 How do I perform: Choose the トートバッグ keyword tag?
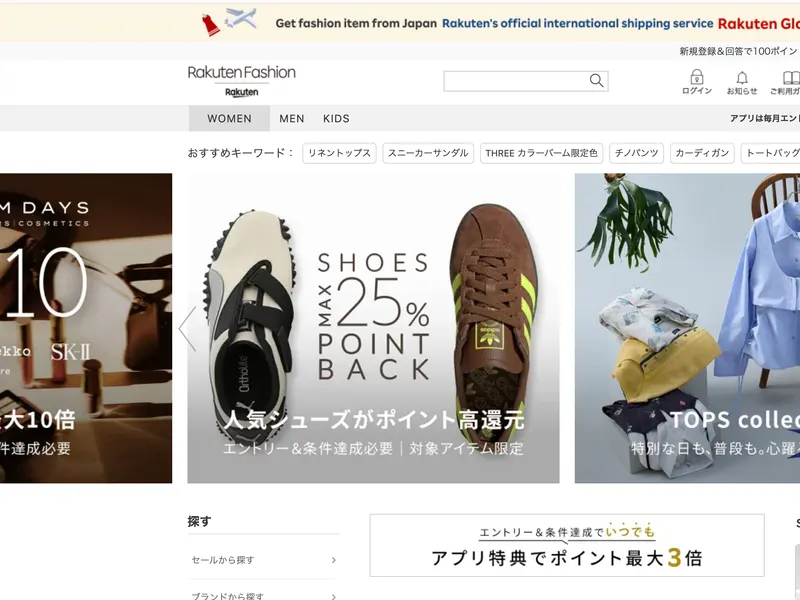coord(770,153)
